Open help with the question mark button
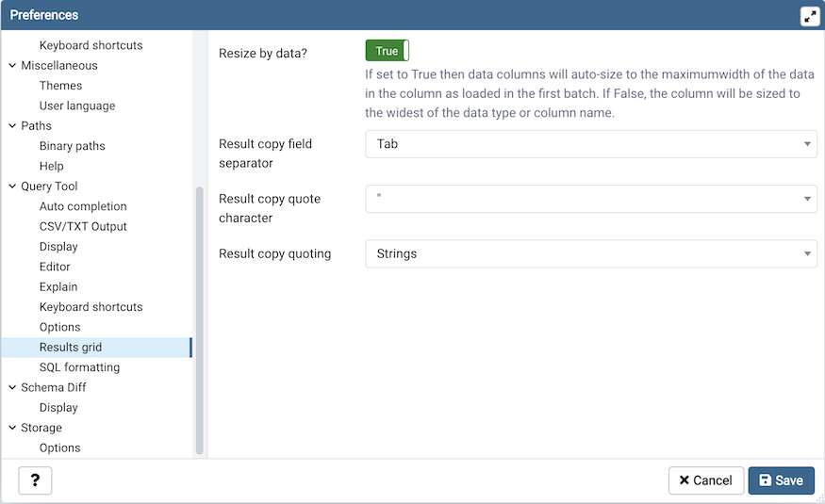Screen dimensions: 825x504 click(x=35, y=480)
